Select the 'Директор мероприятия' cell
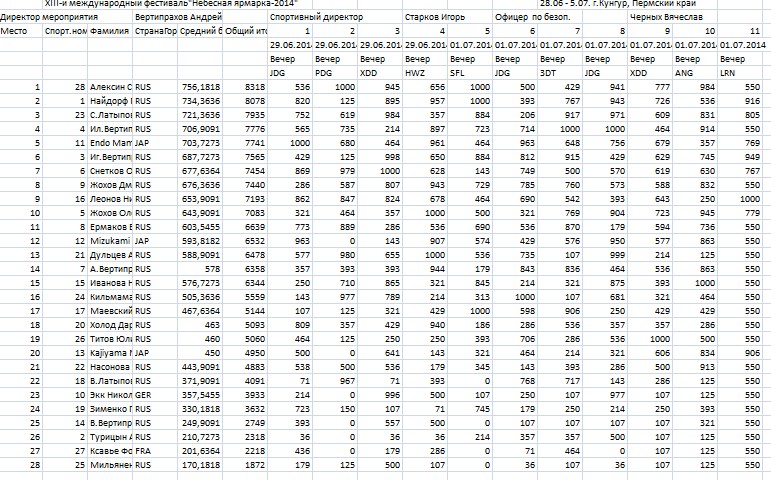Screen dimensions: 771x480 click(x=66, y=17)
